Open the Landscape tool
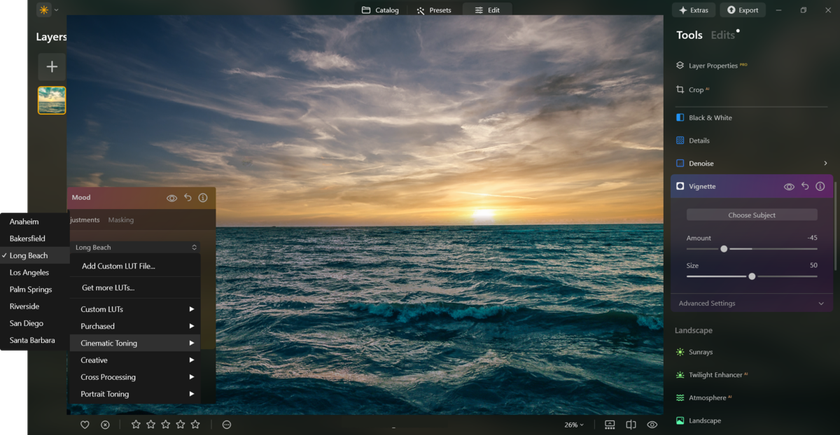 pyautogui.click(x=699, y=421)
